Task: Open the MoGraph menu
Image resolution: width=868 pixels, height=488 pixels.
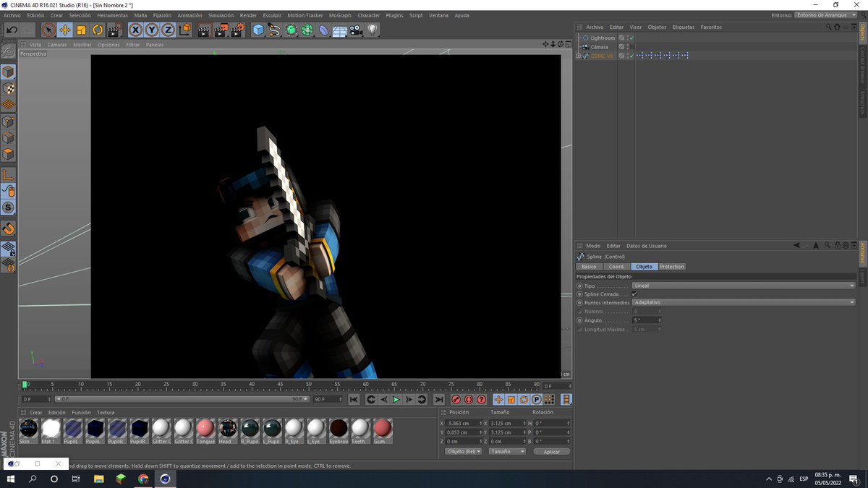Action: 339,15
